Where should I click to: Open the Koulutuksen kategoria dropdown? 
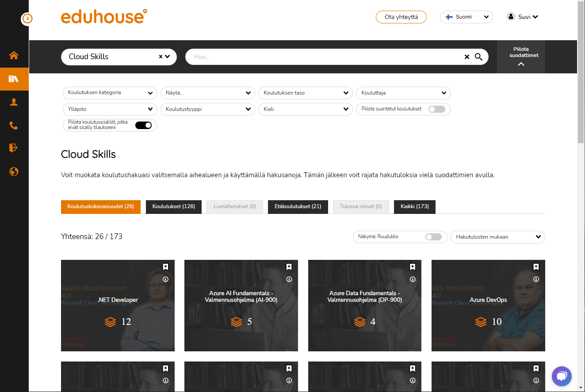110,93
